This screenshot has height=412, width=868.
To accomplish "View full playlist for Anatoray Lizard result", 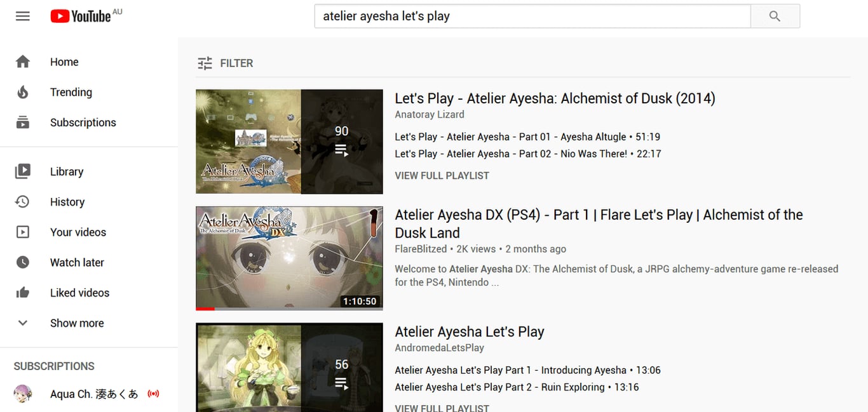I will (x=442, y=175).
